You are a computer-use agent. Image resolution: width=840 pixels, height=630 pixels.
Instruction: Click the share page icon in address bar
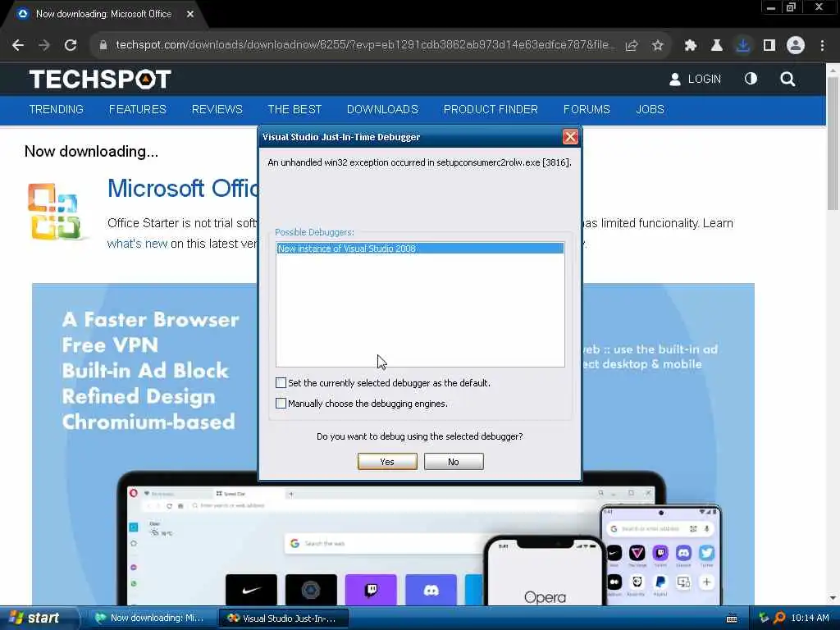[x=632, y=46]
